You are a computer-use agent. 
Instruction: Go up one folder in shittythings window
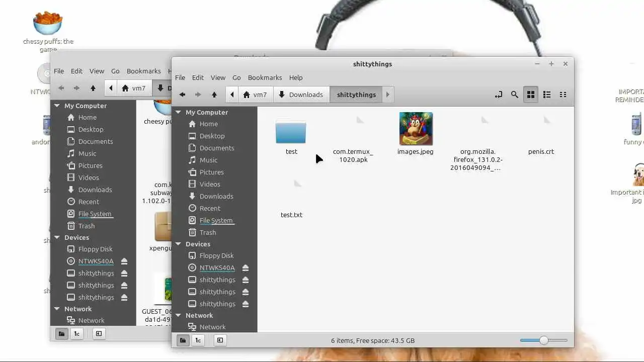point(214,95)
